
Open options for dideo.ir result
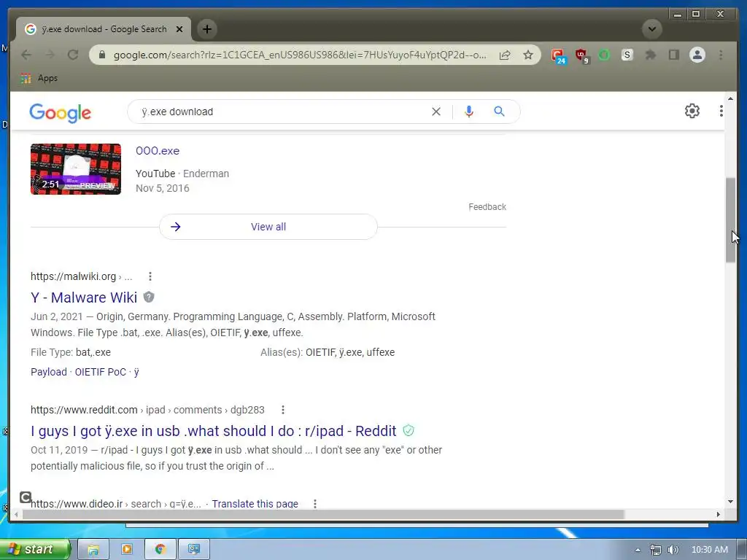315,504
